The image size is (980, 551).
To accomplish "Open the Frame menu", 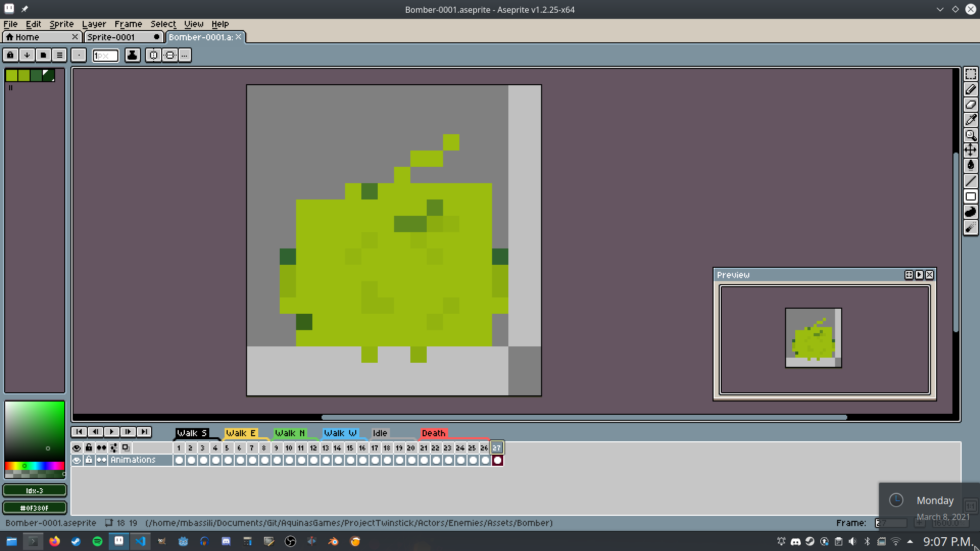I will pos(128,24).
